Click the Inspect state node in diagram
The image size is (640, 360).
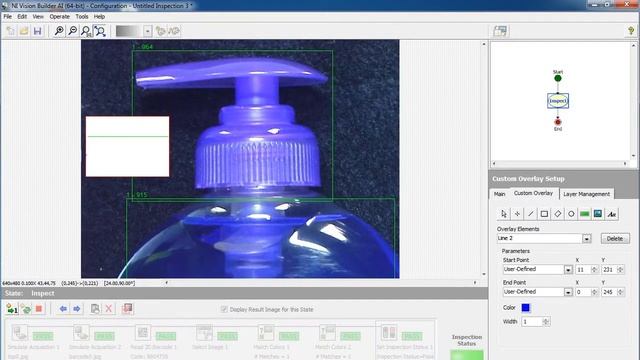click(x=558, y=101)
